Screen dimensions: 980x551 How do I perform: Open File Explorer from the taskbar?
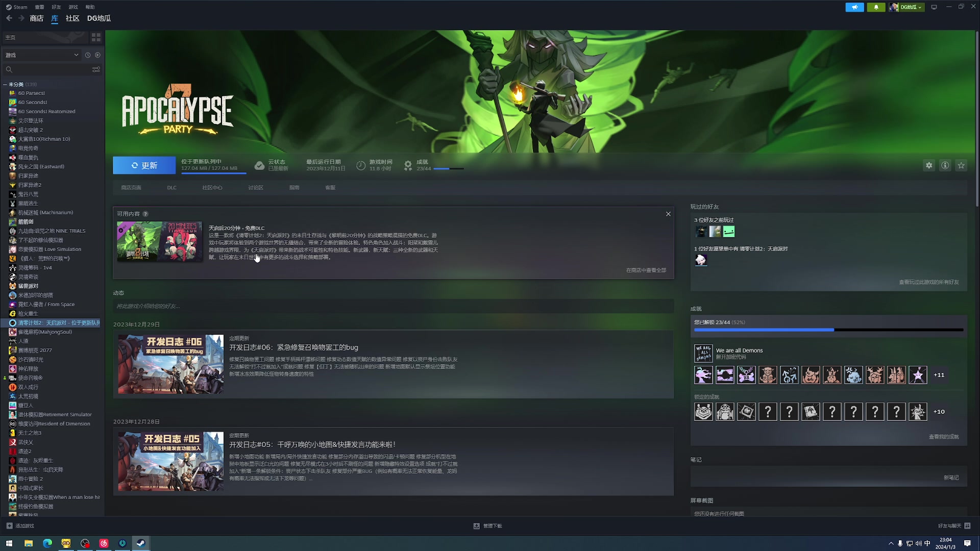pos(29,543)
